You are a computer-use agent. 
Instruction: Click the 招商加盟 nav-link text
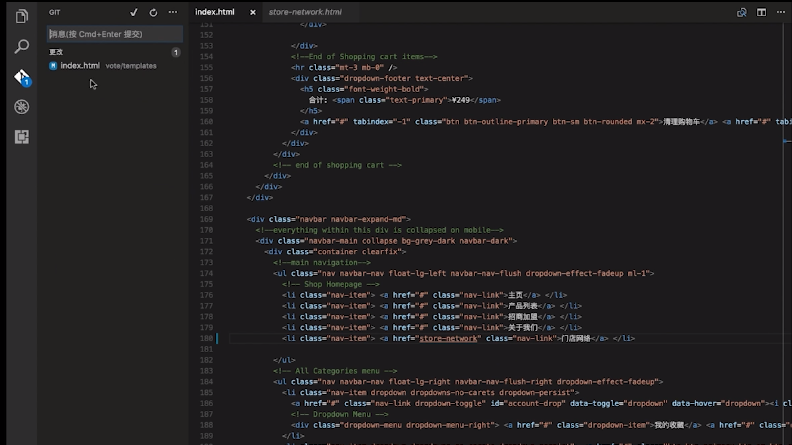[x=522, y=317]
